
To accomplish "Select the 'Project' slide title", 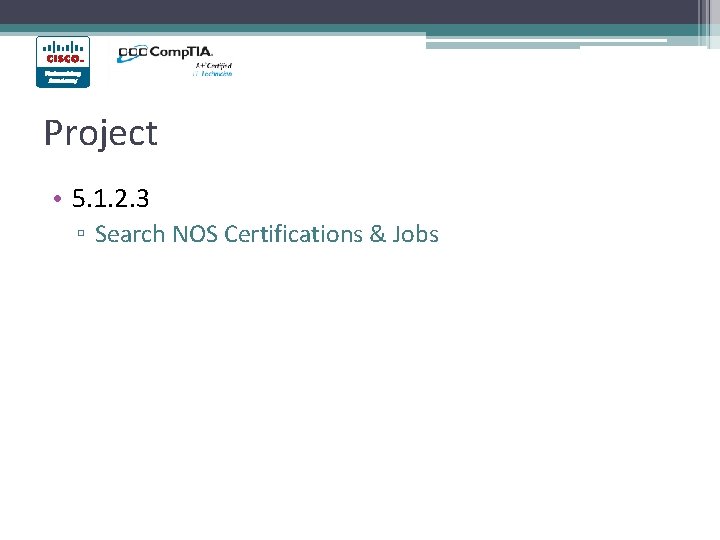I will [101, 134].
